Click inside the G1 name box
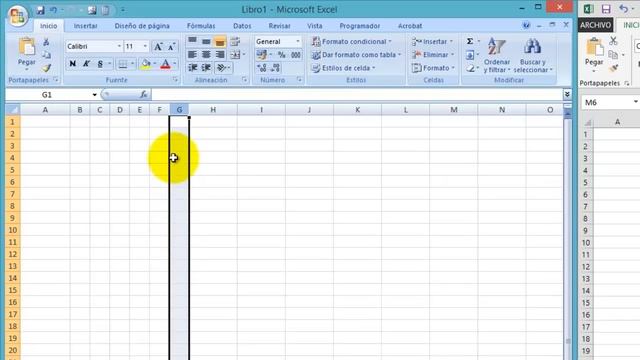640x360 pixels. pyautogui.click(x=48, y=95)
